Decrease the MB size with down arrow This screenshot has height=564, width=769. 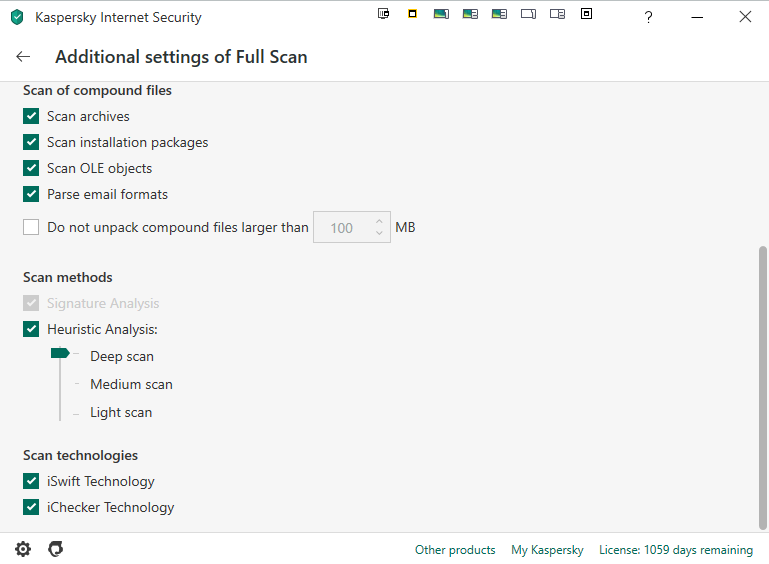tap(379, 234)
